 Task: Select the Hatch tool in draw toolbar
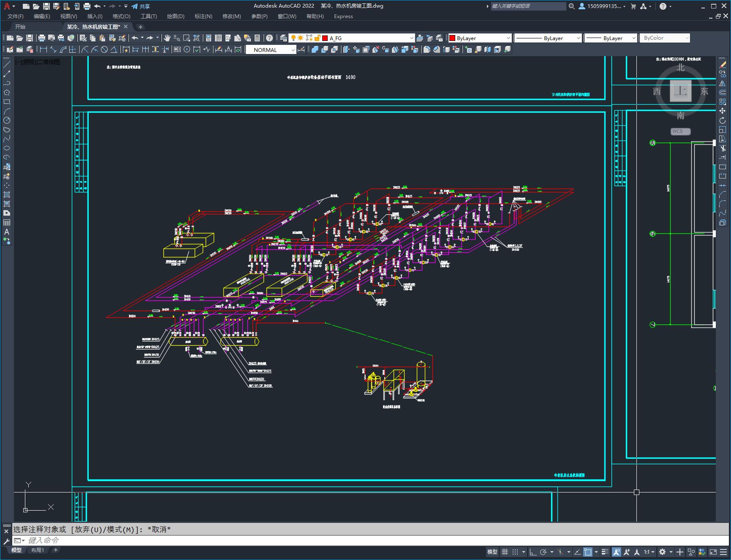click(x=7, y=195)
